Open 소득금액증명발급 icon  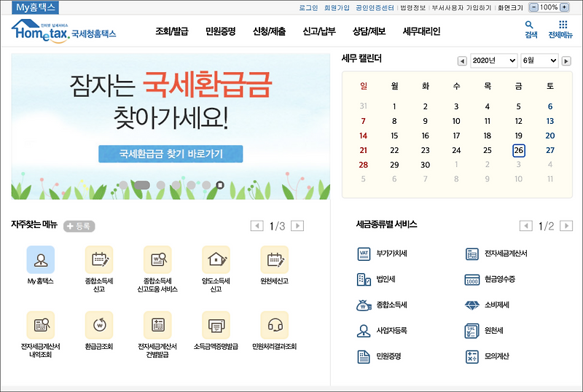pyautogui.click(x=216, y=325)
